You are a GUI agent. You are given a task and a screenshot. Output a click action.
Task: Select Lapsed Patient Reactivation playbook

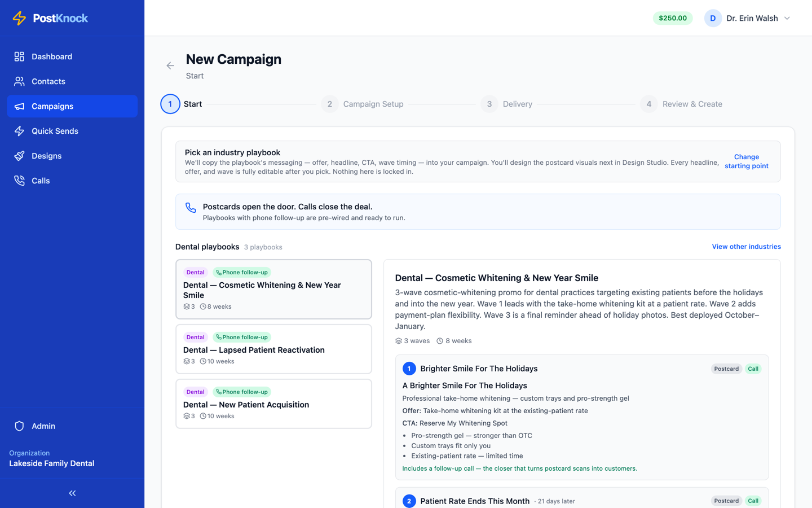tap(273, 349)
